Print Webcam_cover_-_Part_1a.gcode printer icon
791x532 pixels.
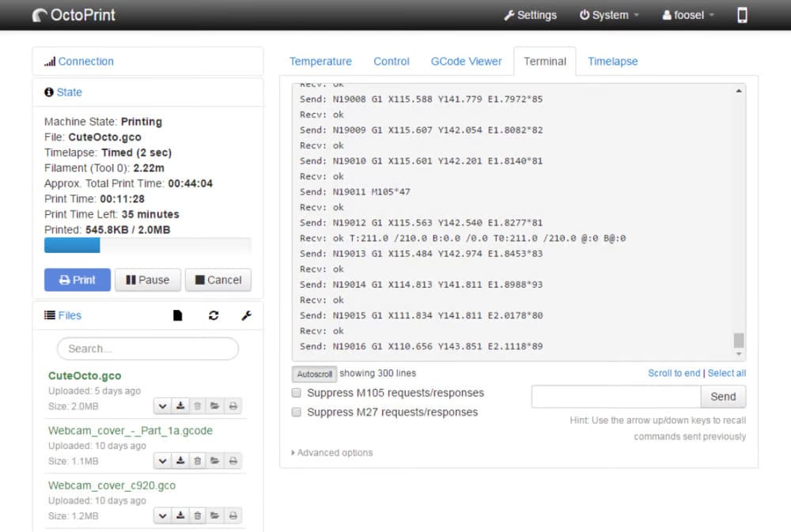233,461
